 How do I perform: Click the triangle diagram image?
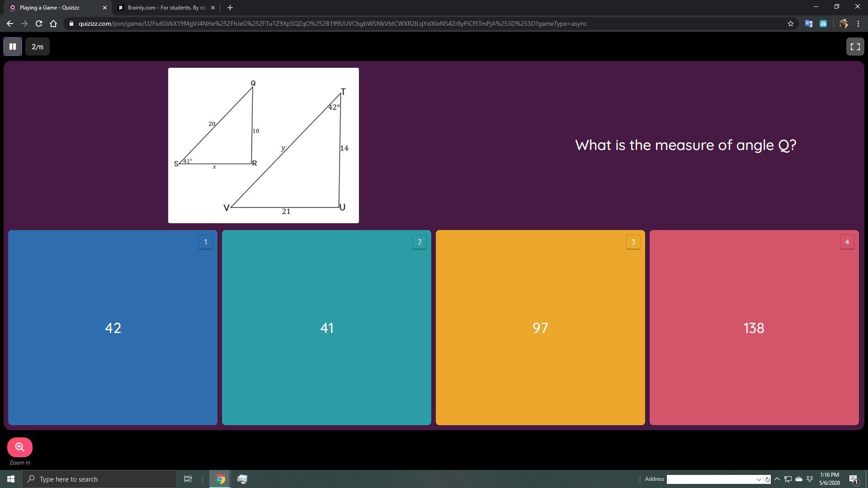263,145
